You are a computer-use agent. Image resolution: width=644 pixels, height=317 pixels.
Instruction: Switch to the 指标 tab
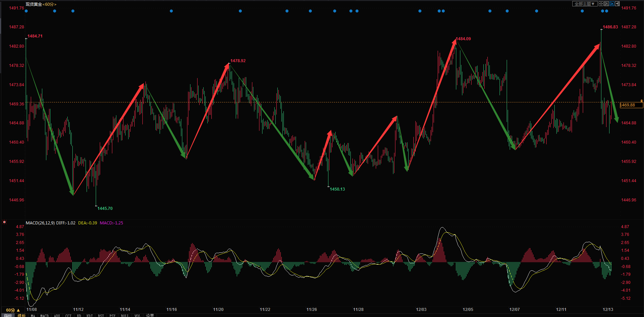(8, 315)
